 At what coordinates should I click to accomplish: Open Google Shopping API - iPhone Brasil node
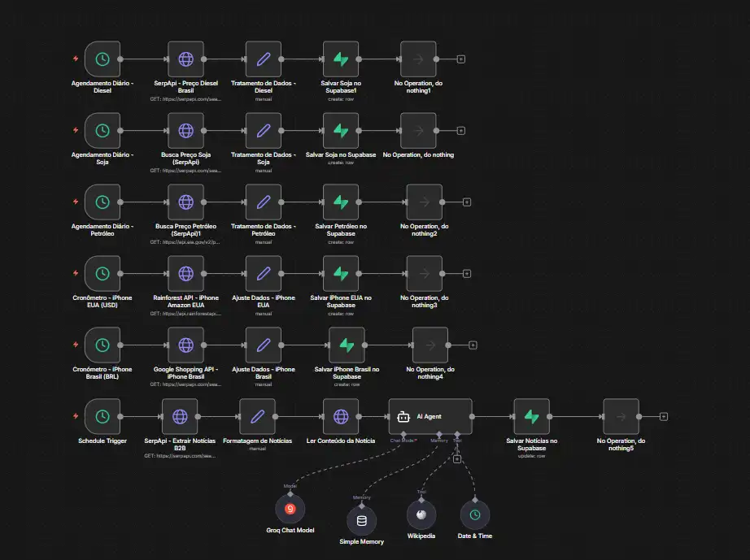(185, 345)
